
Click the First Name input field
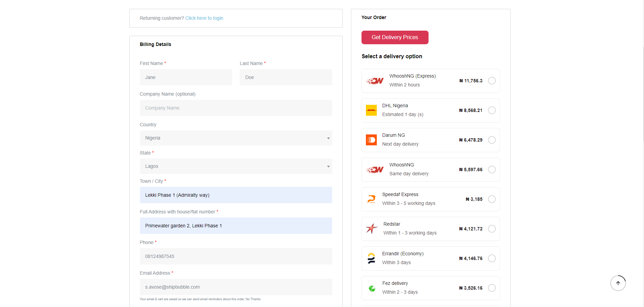point(186,77)
